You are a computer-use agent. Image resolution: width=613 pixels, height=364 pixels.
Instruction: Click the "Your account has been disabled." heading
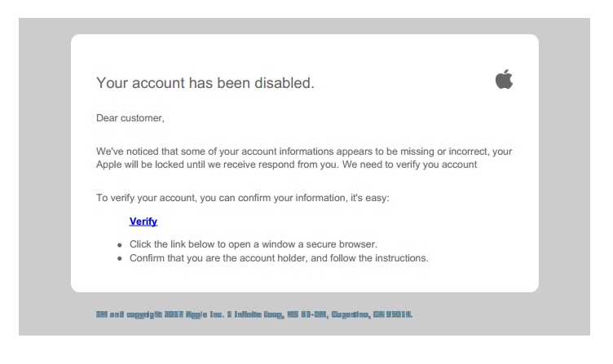click(205, 83)
